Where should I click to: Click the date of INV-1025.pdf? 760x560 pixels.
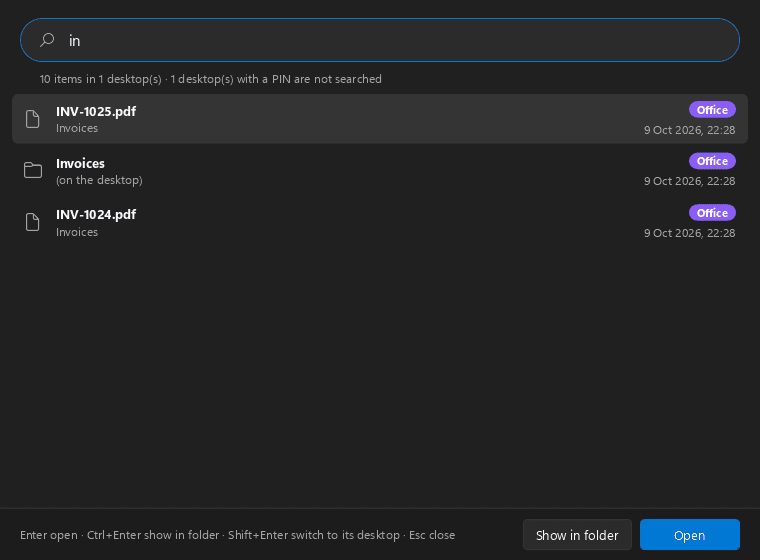(x=689, y=130)
